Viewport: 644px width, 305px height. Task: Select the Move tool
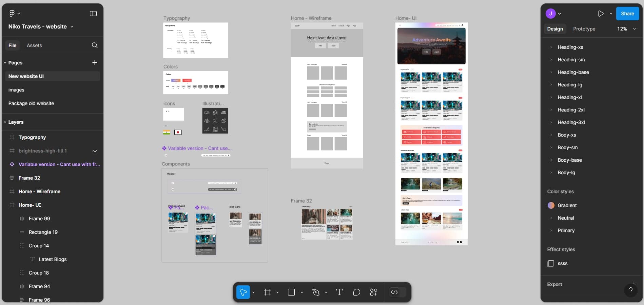point(243,292)
